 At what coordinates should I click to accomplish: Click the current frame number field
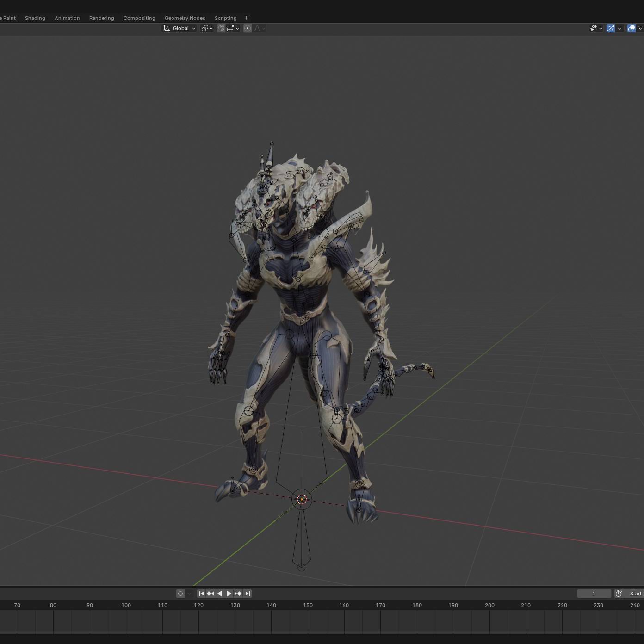point(594,594)
